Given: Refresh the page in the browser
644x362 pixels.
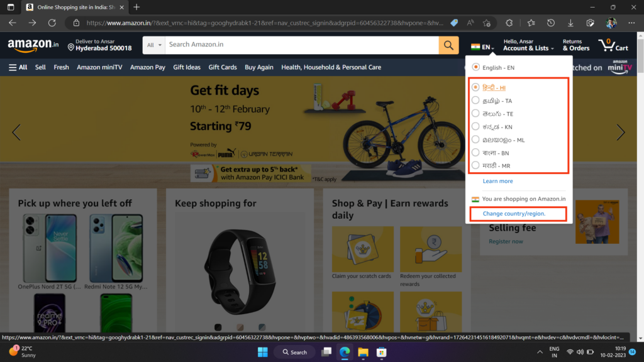Looking at the screenshot, I should [x=52, y=21].
